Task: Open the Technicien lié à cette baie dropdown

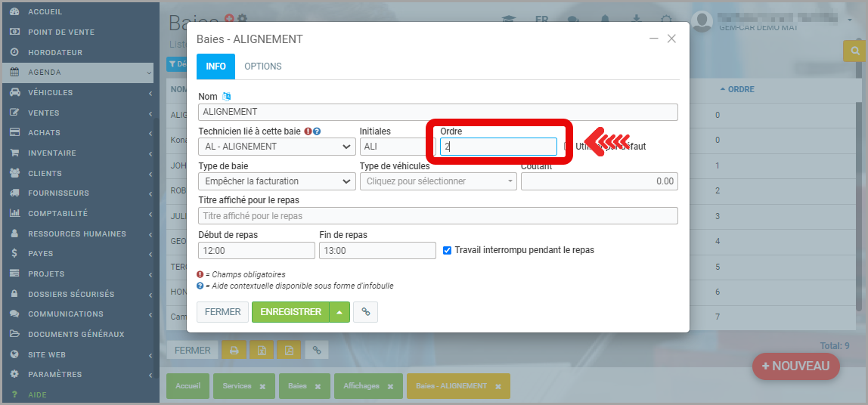Action: [x=277, y=147]
